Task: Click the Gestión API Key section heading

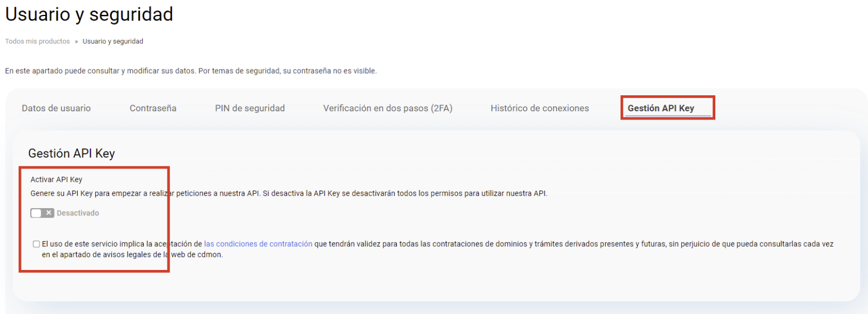Action: click(x=72, y=153)
